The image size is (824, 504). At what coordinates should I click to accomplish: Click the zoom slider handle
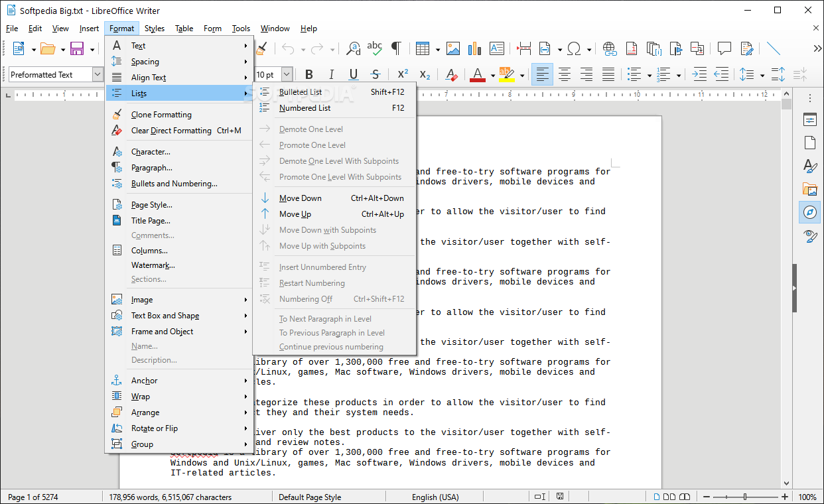coord(745,497)
